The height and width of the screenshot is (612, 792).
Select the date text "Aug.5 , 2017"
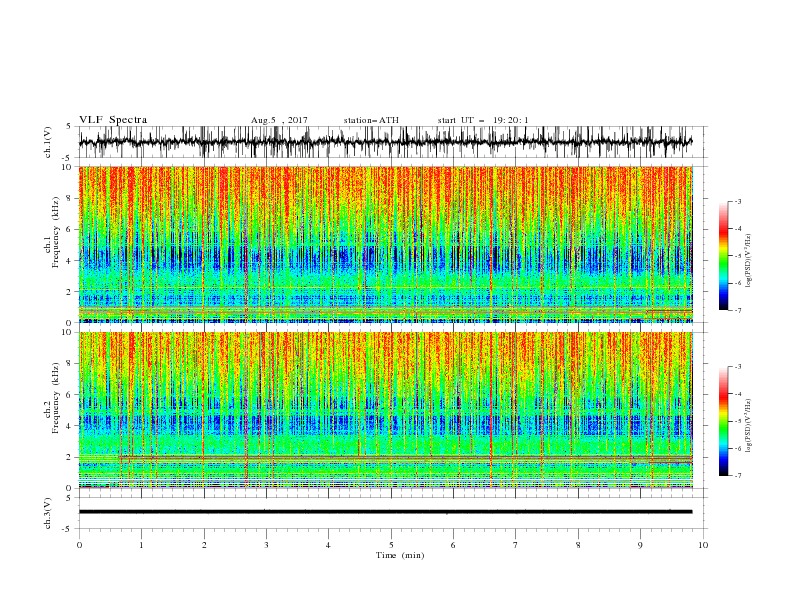click(x=279, y=120)
